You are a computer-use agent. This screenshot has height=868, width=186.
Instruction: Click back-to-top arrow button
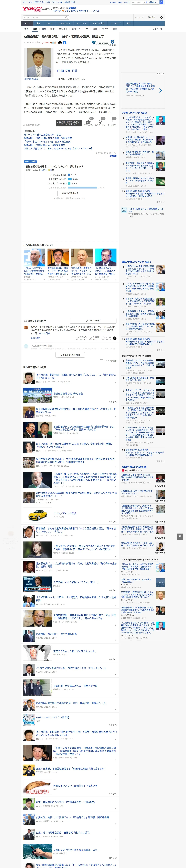(x=180, y=536)
